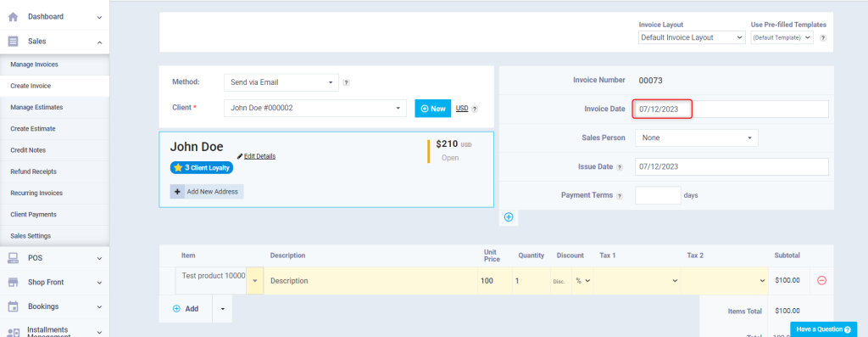
Task: Click pencil icon beside Edit Details
Action: pyautogui.click(x=240, y=157)
